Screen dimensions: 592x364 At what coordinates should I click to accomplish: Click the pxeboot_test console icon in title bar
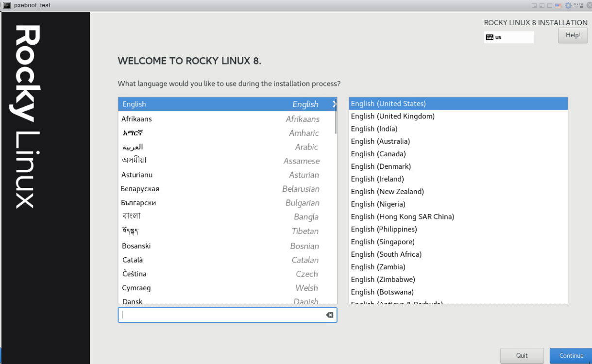[x=7, y=5]
